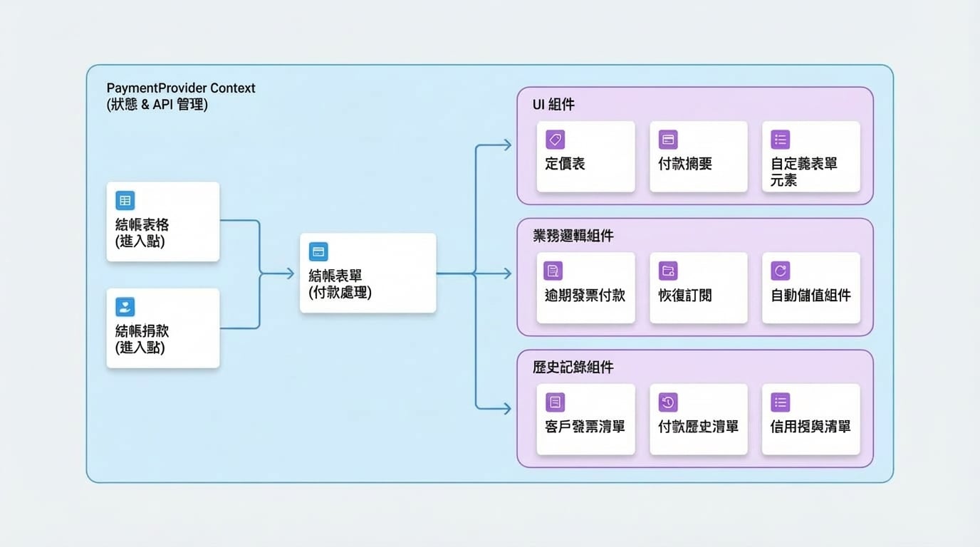Click the list icon above 信用授與清單

point(781,402)
